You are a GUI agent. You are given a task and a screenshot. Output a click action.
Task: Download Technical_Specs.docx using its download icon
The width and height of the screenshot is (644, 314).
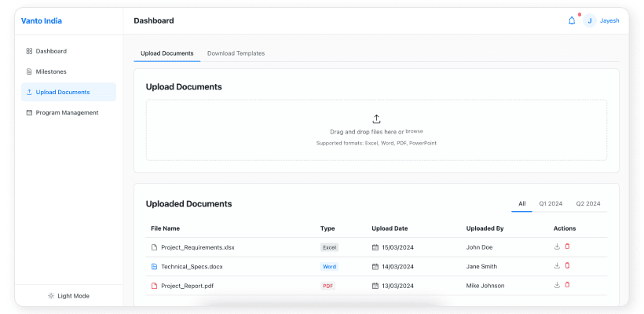tap(557, 265)
